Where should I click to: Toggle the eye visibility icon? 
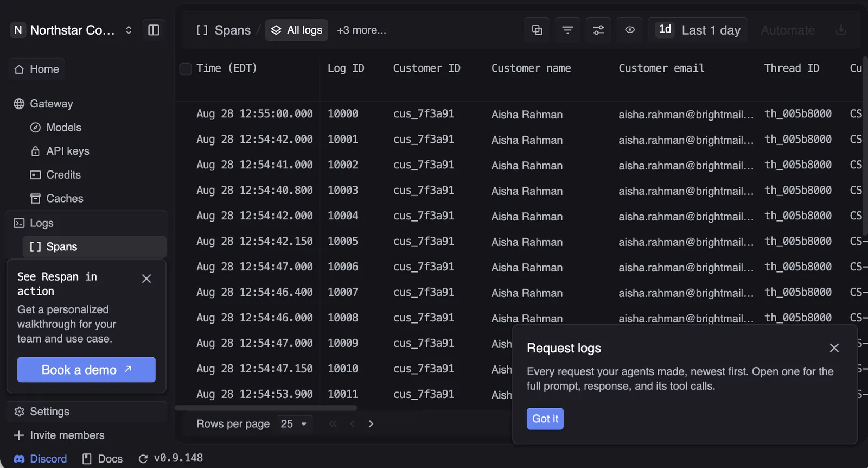(630, 30)
